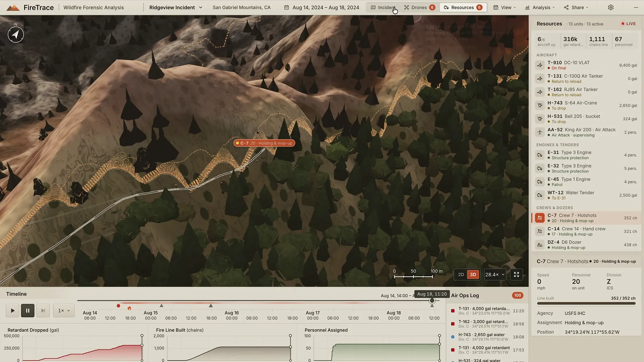Click the T-910 DC-10 VLAT aircraft icon
The width and height of the screenshot is (644, 362).
[x=540, y=65]
